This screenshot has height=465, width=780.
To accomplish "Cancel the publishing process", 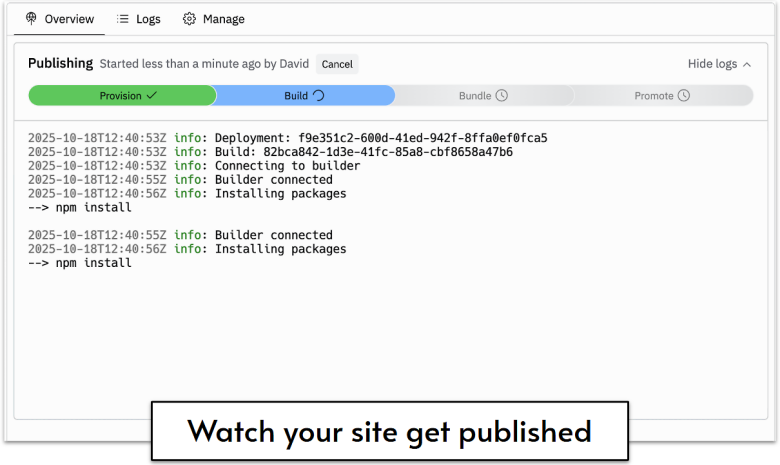I will point(337,64).
